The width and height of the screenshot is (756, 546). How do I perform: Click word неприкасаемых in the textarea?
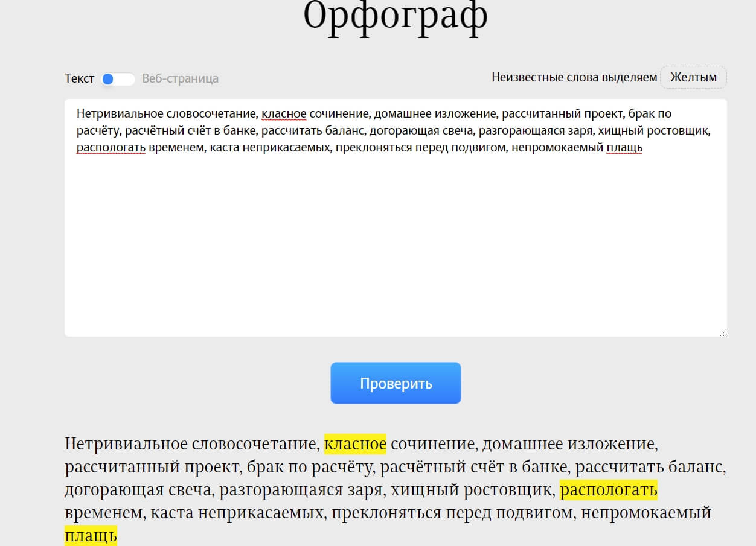287,148
